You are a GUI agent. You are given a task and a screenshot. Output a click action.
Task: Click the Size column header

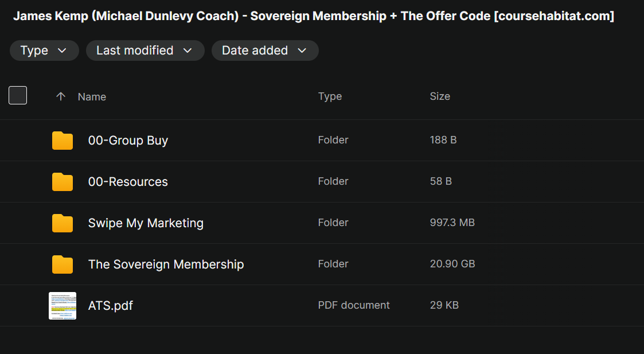click(440, 96)
